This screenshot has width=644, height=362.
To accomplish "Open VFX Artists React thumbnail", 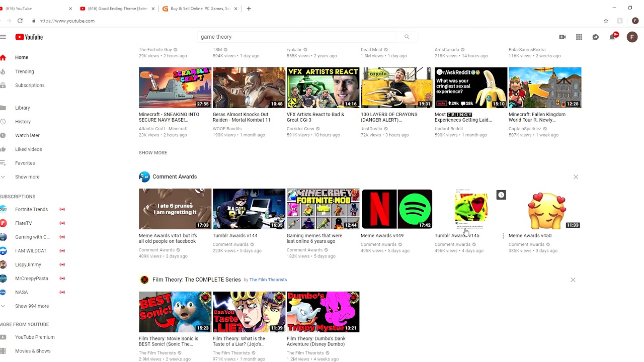I will [323, 87].
